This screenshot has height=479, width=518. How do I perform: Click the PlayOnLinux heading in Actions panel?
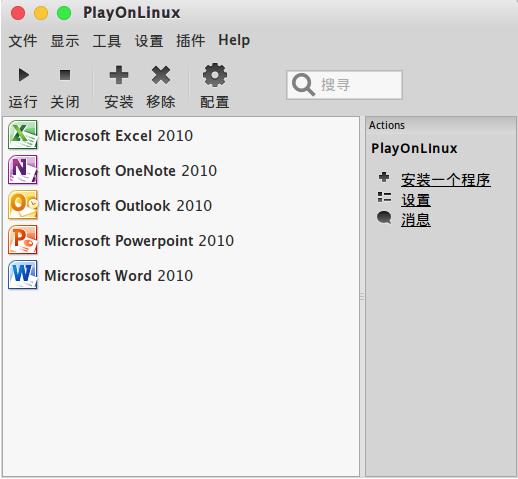[414, 149]
